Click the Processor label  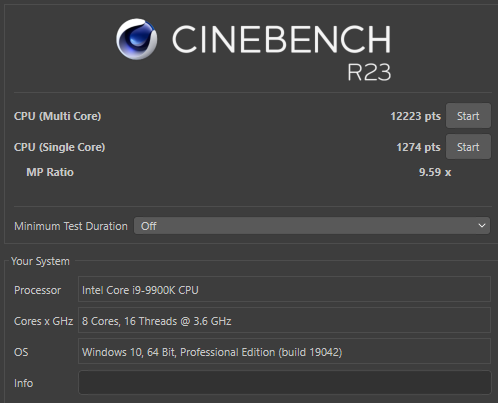pyautogui.click(x=37, y=290)
